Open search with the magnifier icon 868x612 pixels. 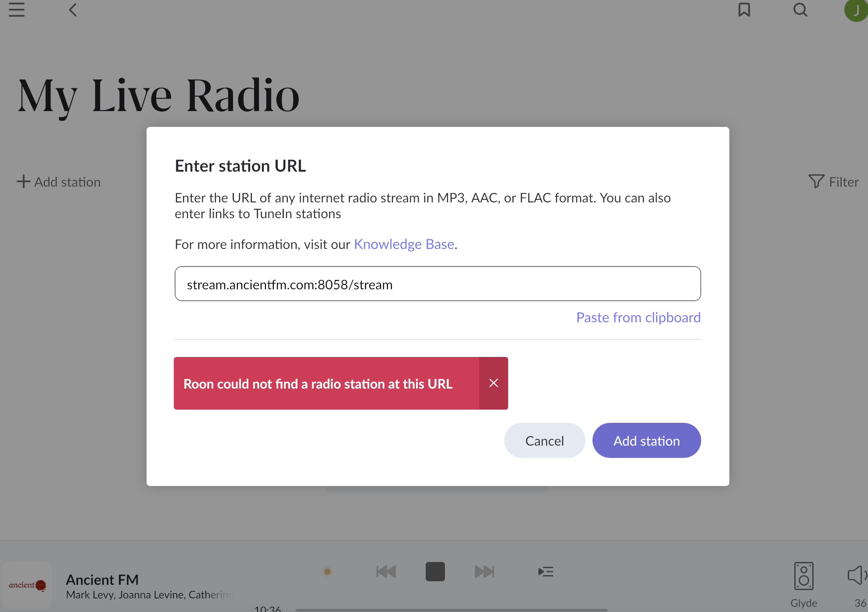[800, 10]
